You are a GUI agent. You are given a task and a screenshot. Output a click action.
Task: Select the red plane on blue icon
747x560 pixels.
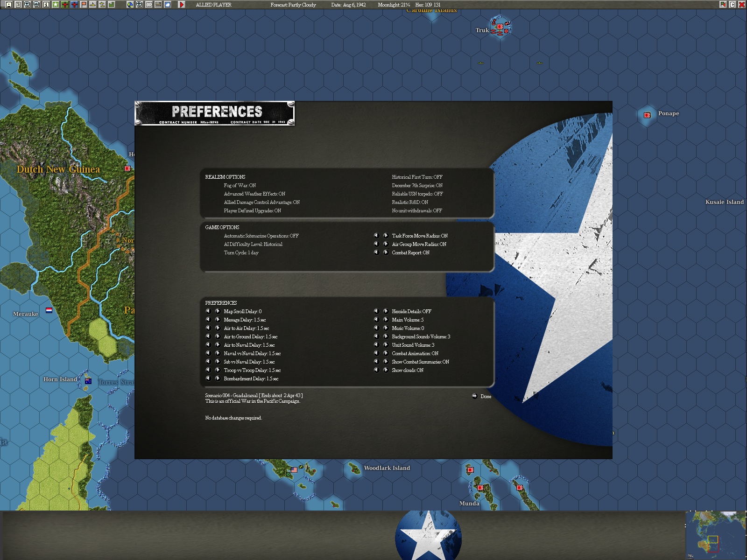74,5
